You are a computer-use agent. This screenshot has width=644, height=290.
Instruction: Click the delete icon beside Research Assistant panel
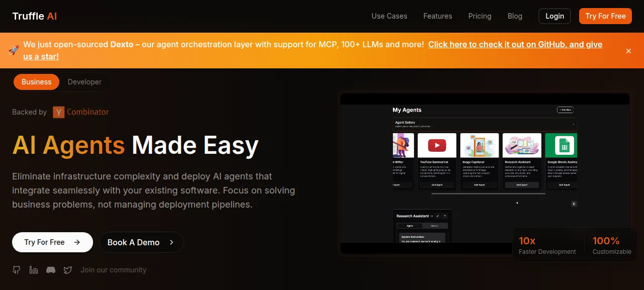click(x=445, y=216)
